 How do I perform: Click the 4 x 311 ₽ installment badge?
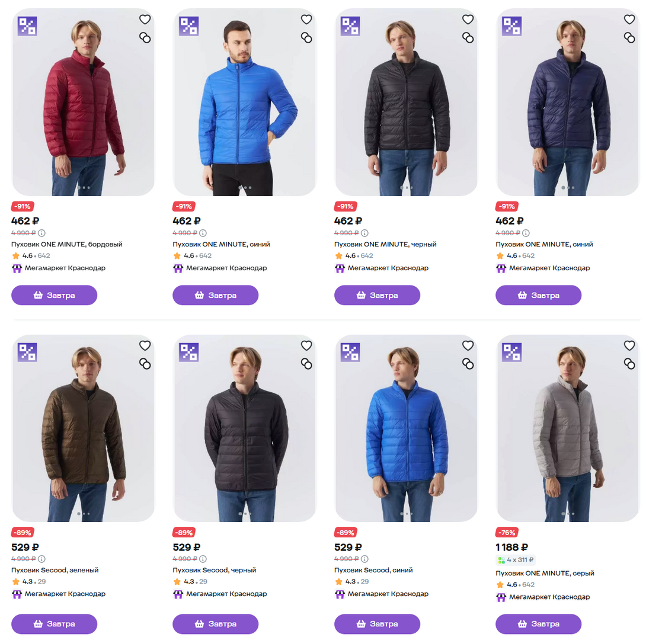click(516, 560)
